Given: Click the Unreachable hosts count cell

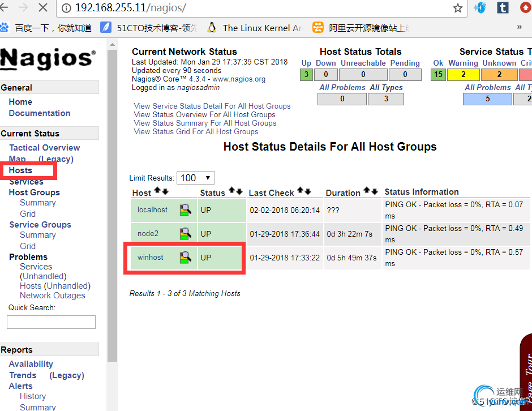Looking at the screenshot, I should [x=363, y=75].
